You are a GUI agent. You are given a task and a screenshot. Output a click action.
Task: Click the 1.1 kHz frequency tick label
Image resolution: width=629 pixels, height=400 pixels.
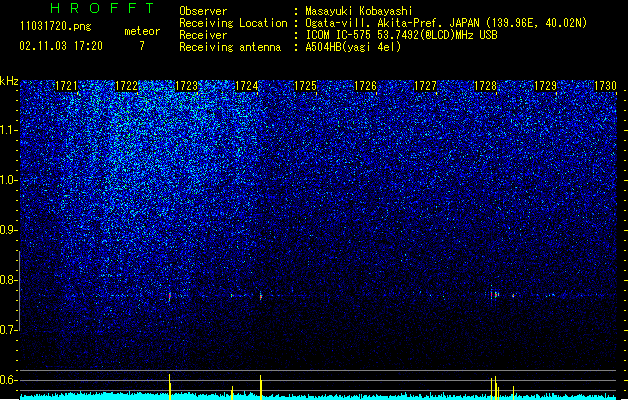9,130
